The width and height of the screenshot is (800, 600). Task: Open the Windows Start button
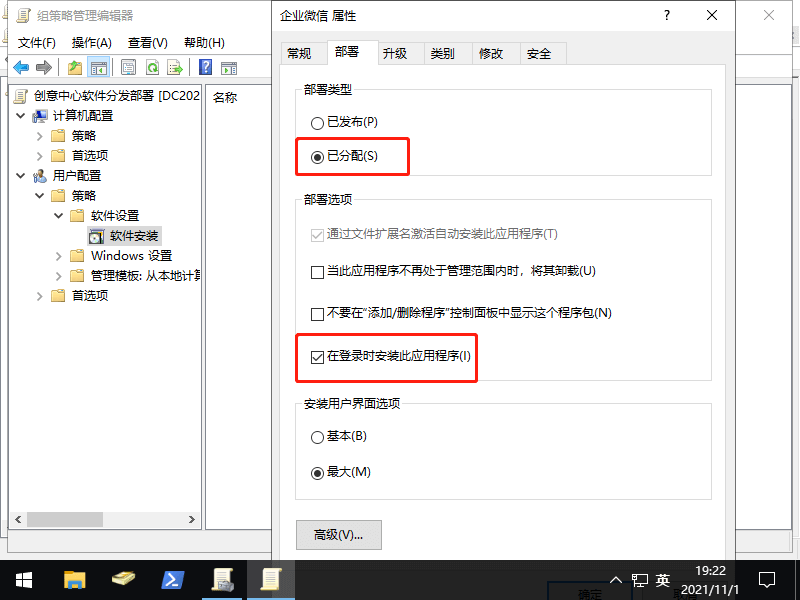click(24, 580)
